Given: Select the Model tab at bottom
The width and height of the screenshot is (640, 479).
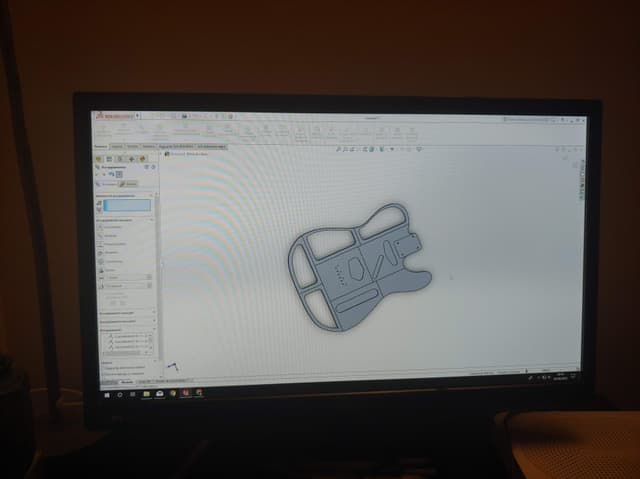Looking at the screenshot, I should pyautogui.click(x=127, y=382).
